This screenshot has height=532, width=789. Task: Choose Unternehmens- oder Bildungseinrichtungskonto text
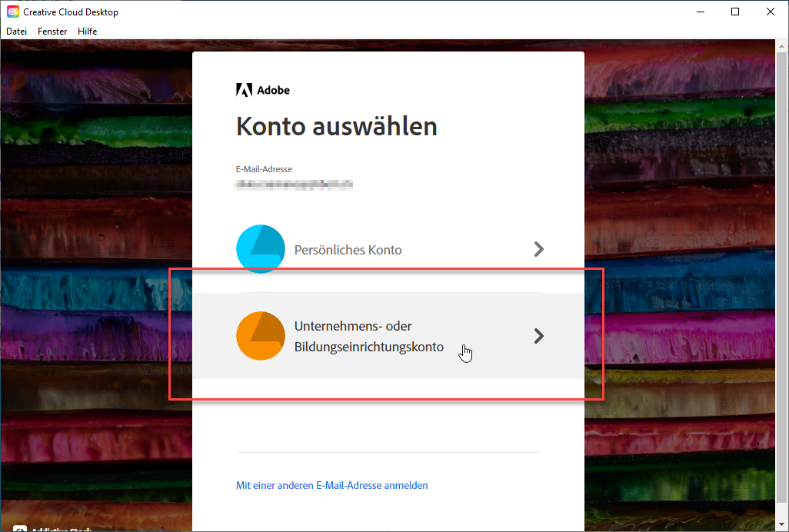368,336
